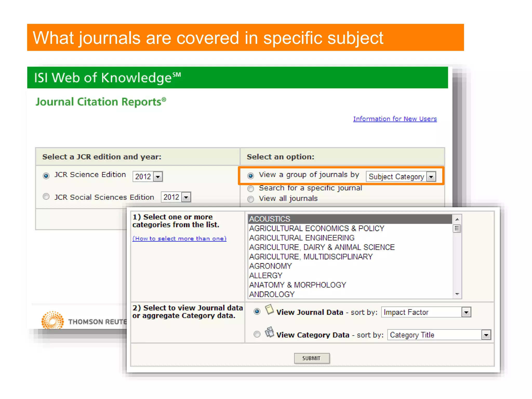
Task: Select AGRICULTURE, MULTIDISCIPLINARY category
Action: point(350,257)
